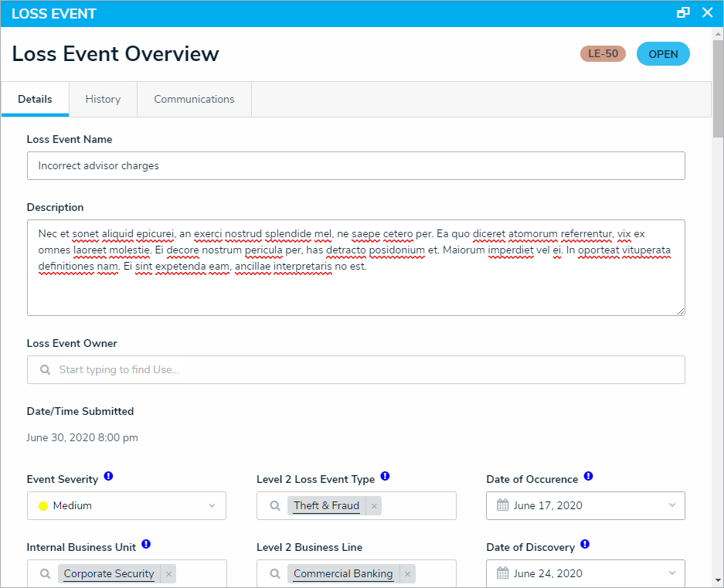Image resolution: width=724 pixels, height=588 pixels.
Task: Click the OPEN status button
Action: click(x=663, y=54)
